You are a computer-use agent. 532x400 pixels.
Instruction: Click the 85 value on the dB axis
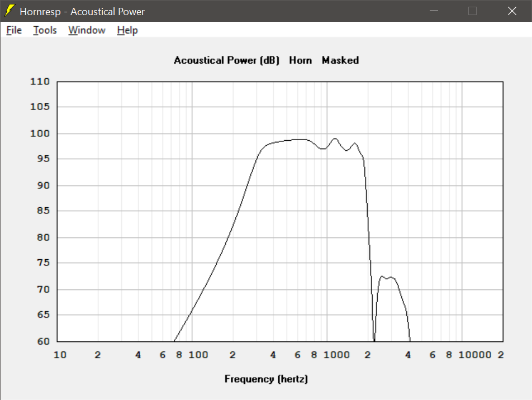(44, 211)
